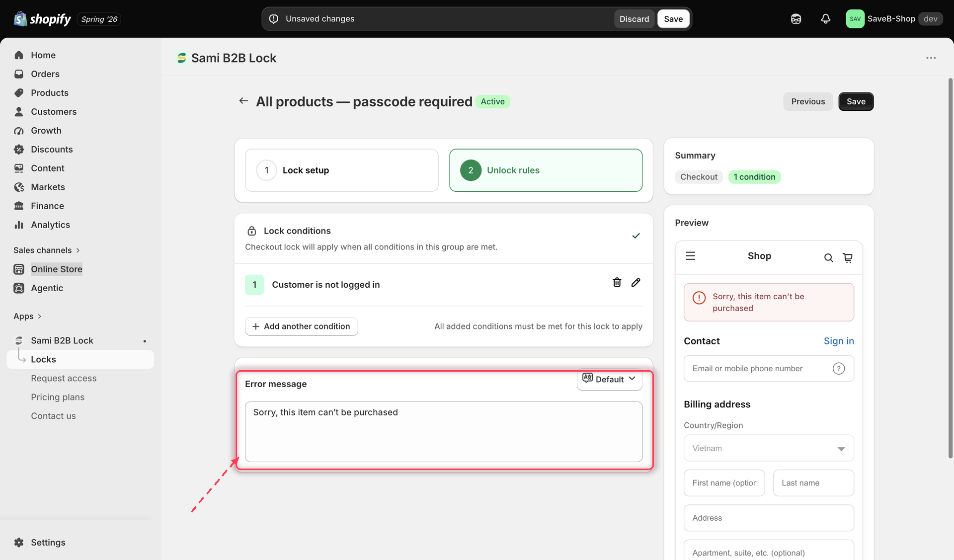Screen dimensions: 954x560
Task: Switch to the Lock setup step
Action: pyautogui.click(x=342, y=170)
